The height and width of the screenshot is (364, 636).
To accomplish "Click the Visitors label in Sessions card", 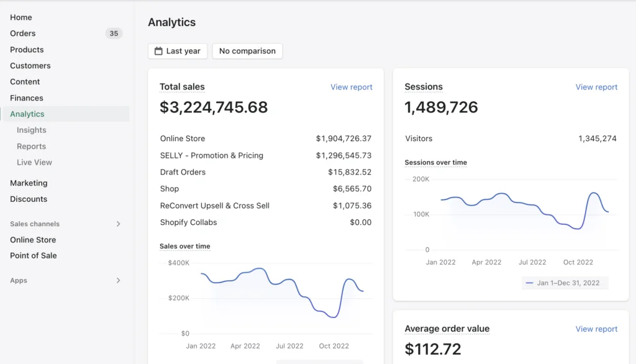I will 419,139.
